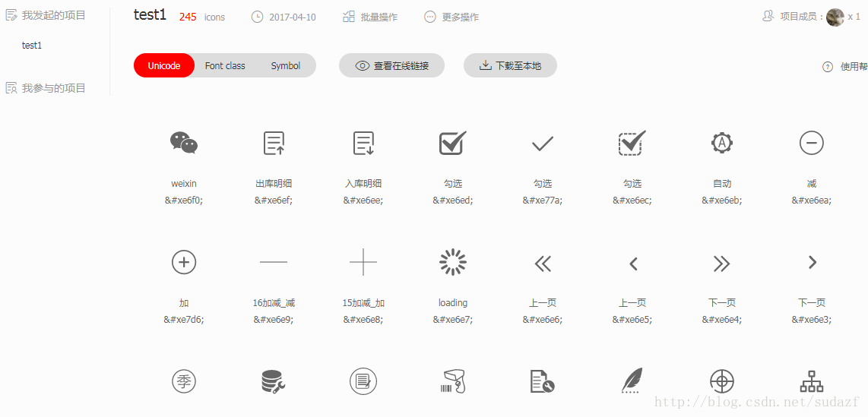Screen dimensions: 868x417
Task: Click the 2017-04-10 date text
Action: click(x=293, y=17)
